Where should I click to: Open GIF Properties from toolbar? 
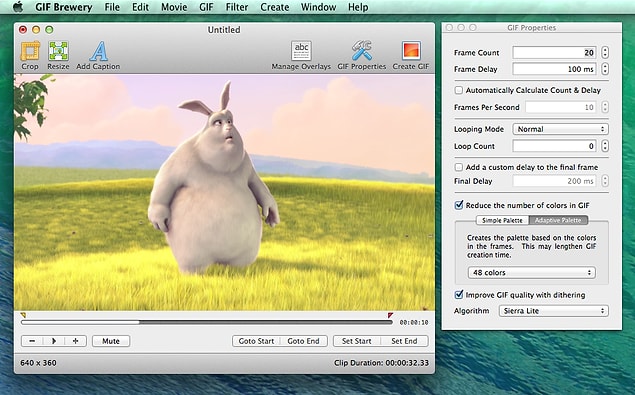click(x=362, y=51)
